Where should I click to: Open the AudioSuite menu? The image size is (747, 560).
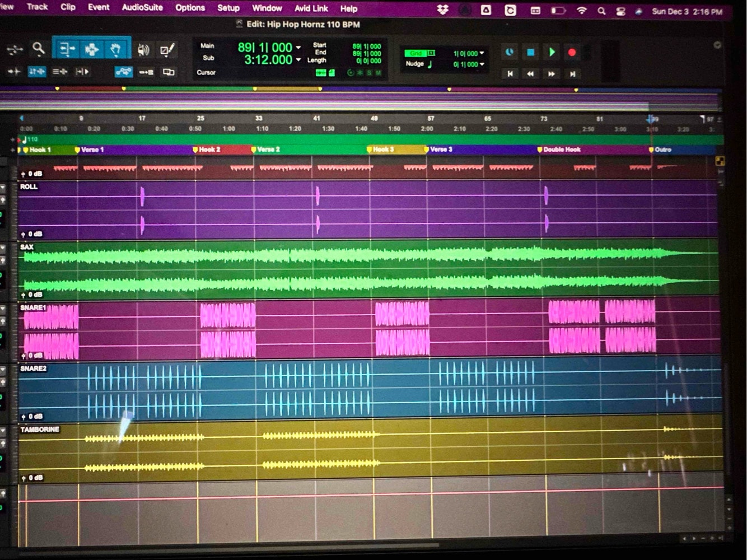click(142, 7)
